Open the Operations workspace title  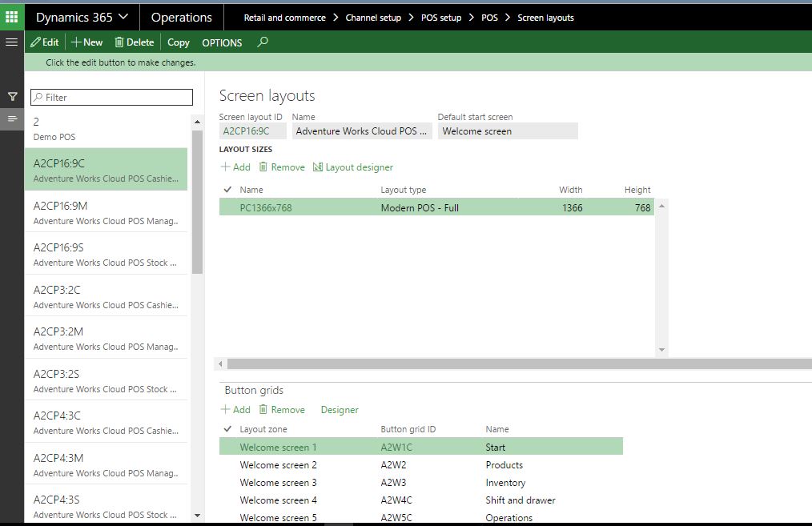[x=182, y=17]
